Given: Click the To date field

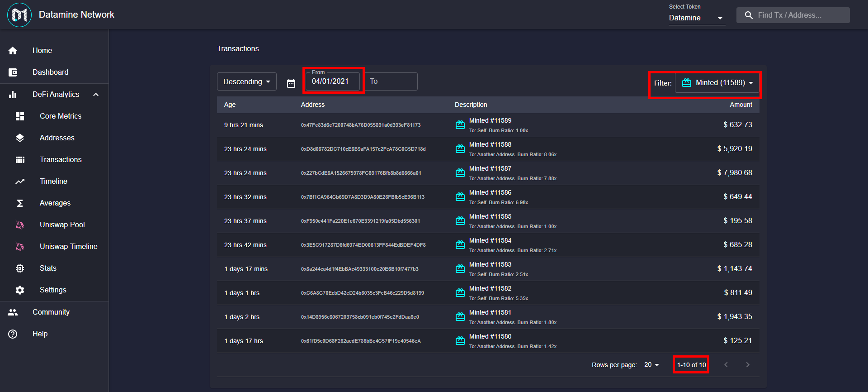Looking at the screenshot, I should (391, 81).
